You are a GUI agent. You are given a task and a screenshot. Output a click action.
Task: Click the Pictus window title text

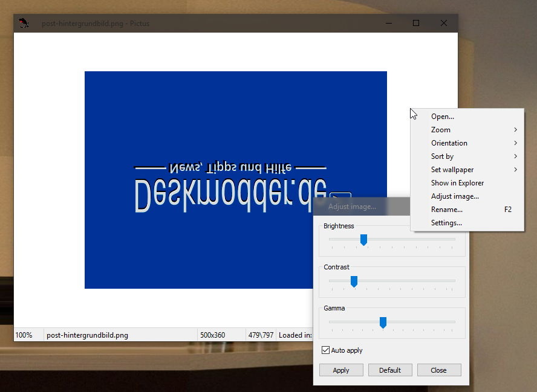(96, 24)
